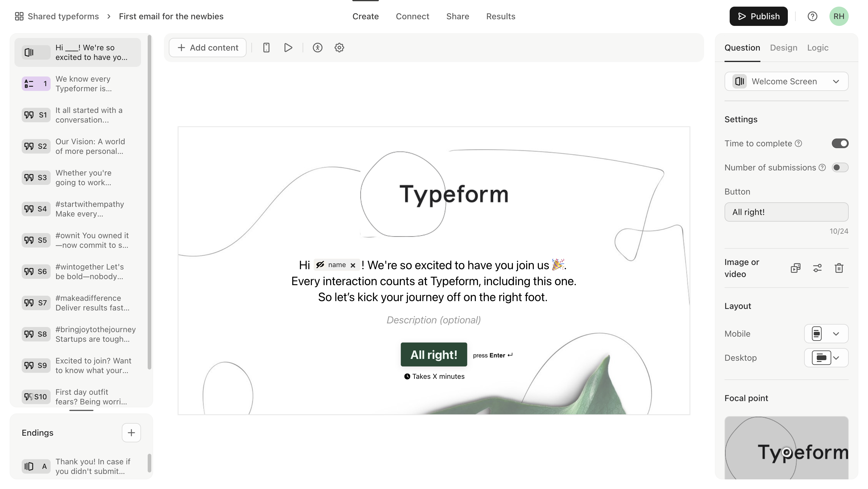Click the hidden-field eye icon beside name

(320, 265)
